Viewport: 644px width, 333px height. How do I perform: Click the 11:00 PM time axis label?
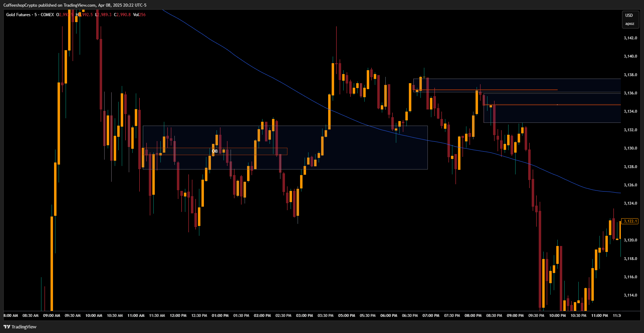pos(600,315)
